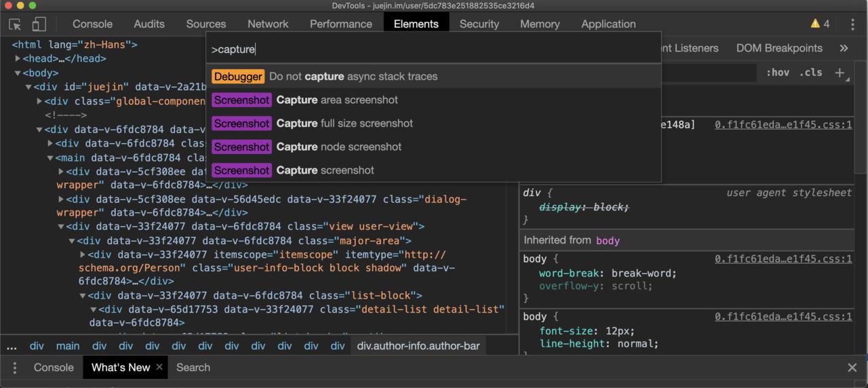
Task: Expand the user-info-block itemscope div node
Action: tap(83, 255)
